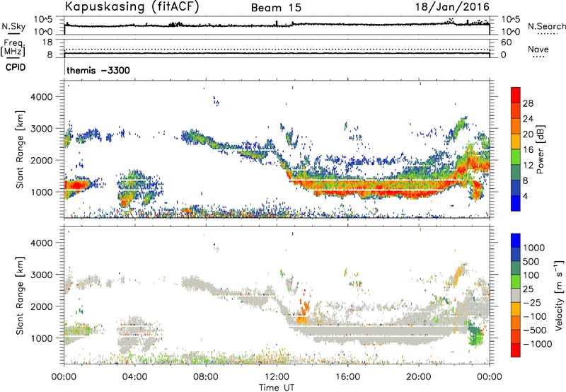Click the 1000 tick on velocity panel axis

click(41, 338)
